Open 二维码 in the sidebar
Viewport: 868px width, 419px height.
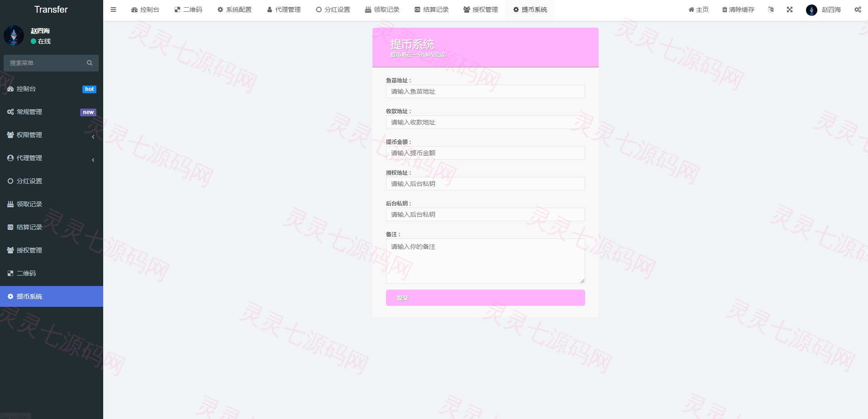pyautogui.click(x=52, y=273)
